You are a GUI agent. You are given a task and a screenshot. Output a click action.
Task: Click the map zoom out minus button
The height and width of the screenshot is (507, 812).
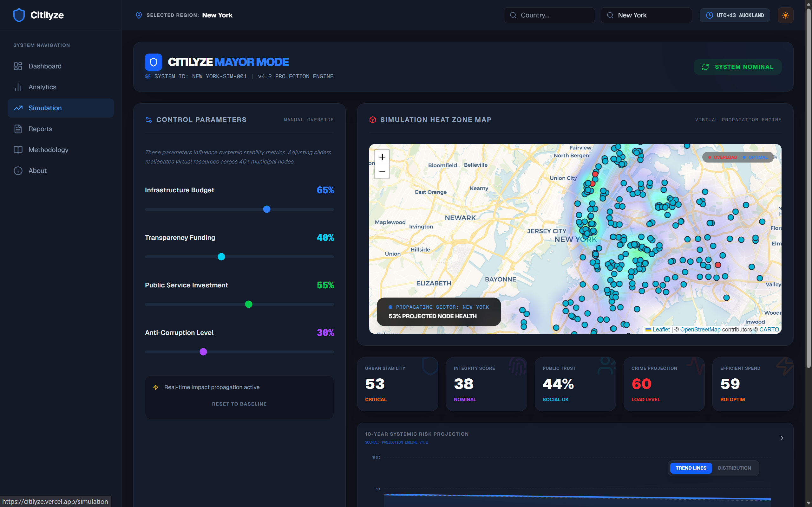tap(382, 172)
